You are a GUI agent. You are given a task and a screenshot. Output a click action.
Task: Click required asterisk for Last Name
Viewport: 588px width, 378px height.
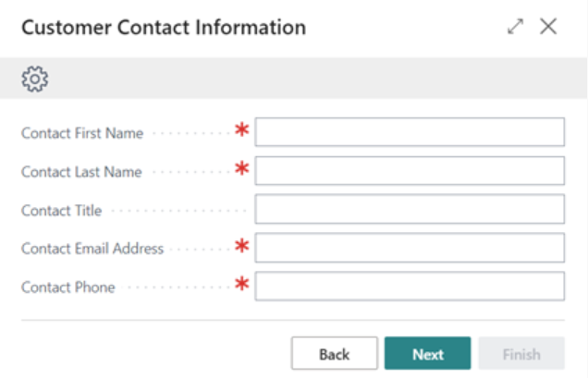point(242,170)
